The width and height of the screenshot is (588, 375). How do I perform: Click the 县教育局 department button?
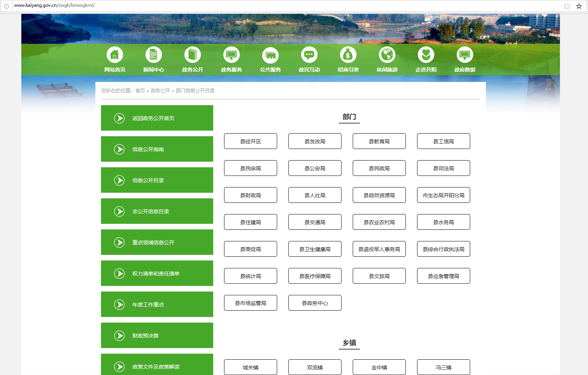(x=379, y=141)
